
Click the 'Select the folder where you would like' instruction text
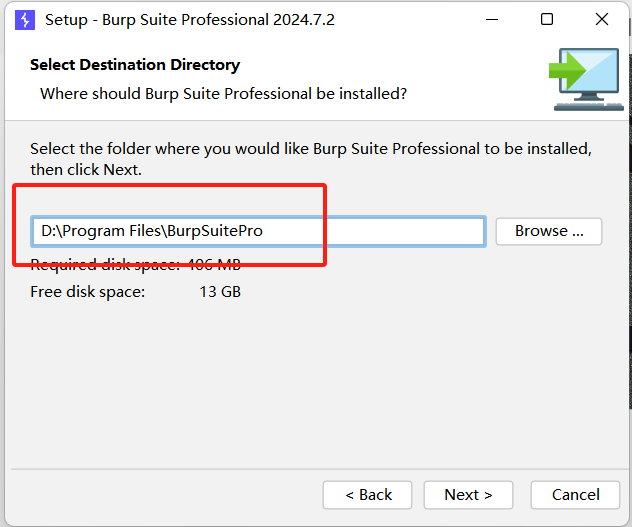[310, 159]
